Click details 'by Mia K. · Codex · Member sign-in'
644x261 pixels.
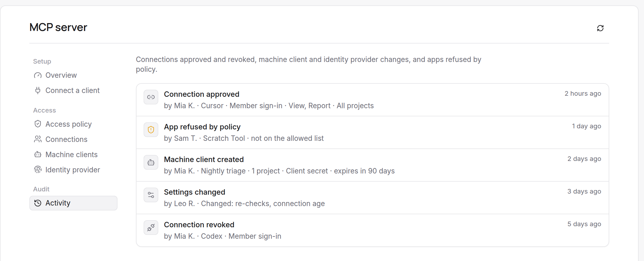(222, 236)
